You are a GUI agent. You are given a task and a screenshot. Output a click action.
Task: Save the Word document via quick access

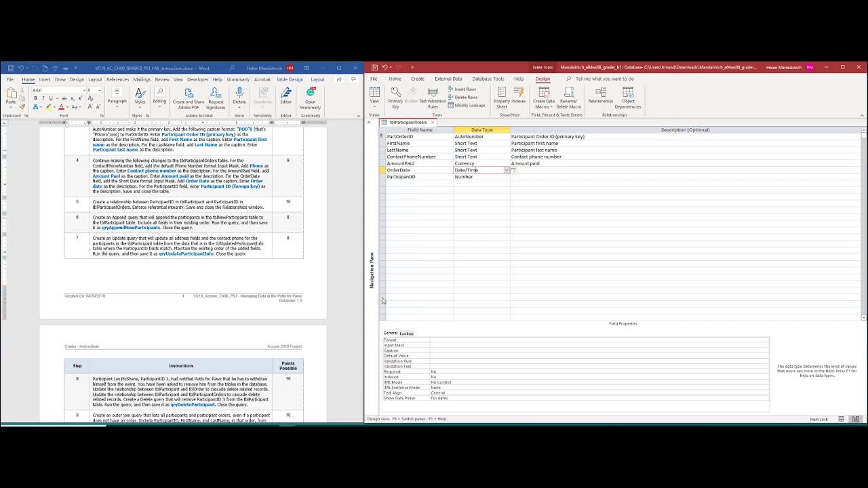(x=10, y=68)
